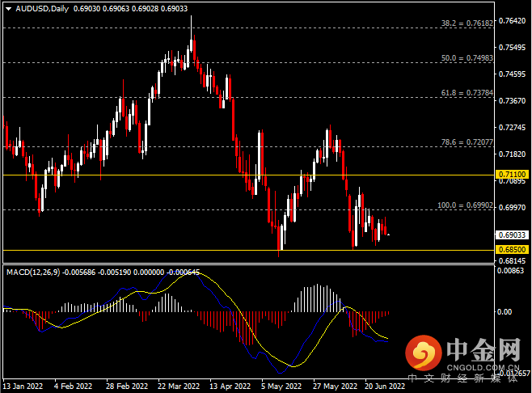
Task: Click the 28 Feb 2022 date marker
Action: pos(127,387)
